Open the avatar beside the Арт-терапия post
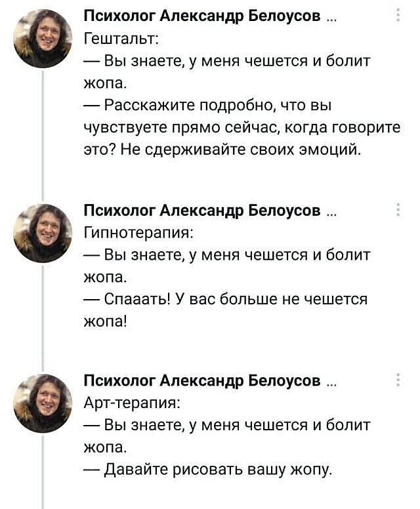The height and width of the screenshot is (509, 420). coord(43,403)
